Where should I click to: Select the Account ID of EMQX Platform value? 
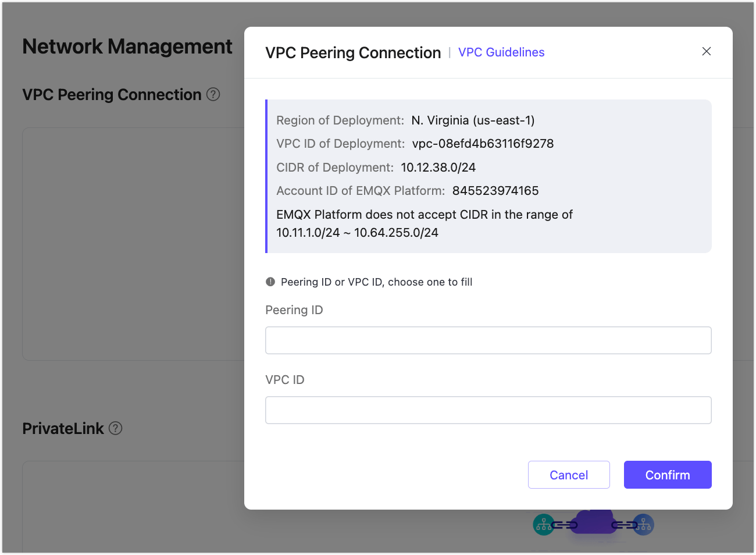[x=495, y=190]
